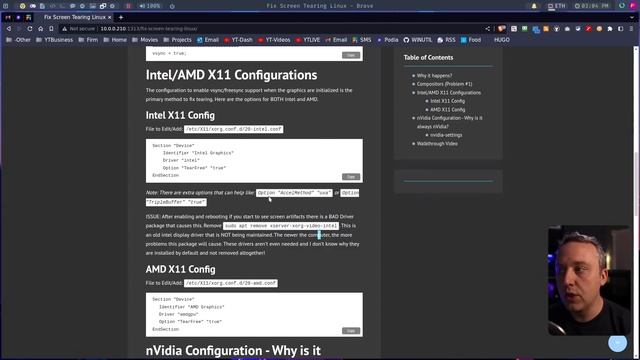Image resolution: width=640 pixels, height=360 pixels.
Task: Open the Movies bookmarks folder
Action: [145, 40]
